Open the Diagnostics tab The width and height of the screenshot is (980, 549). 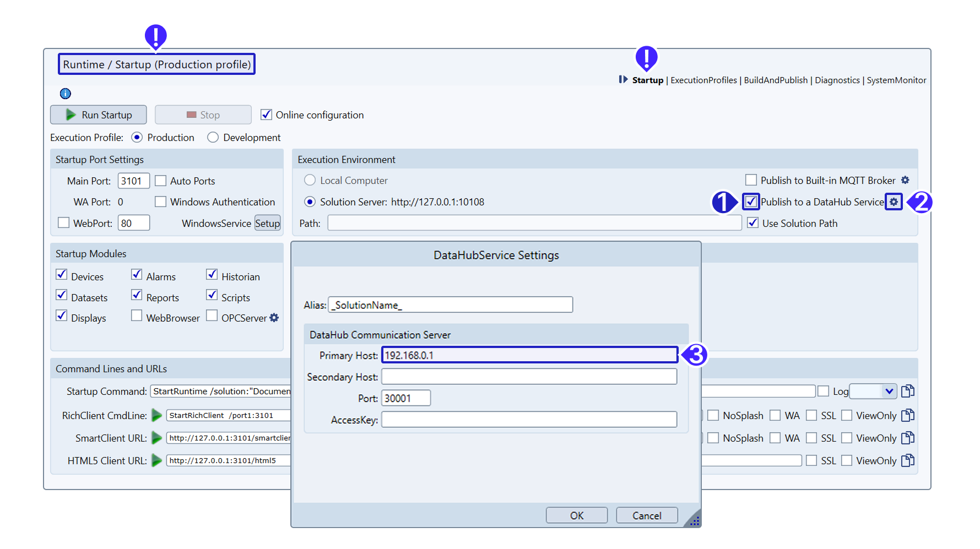click(837, 80)
